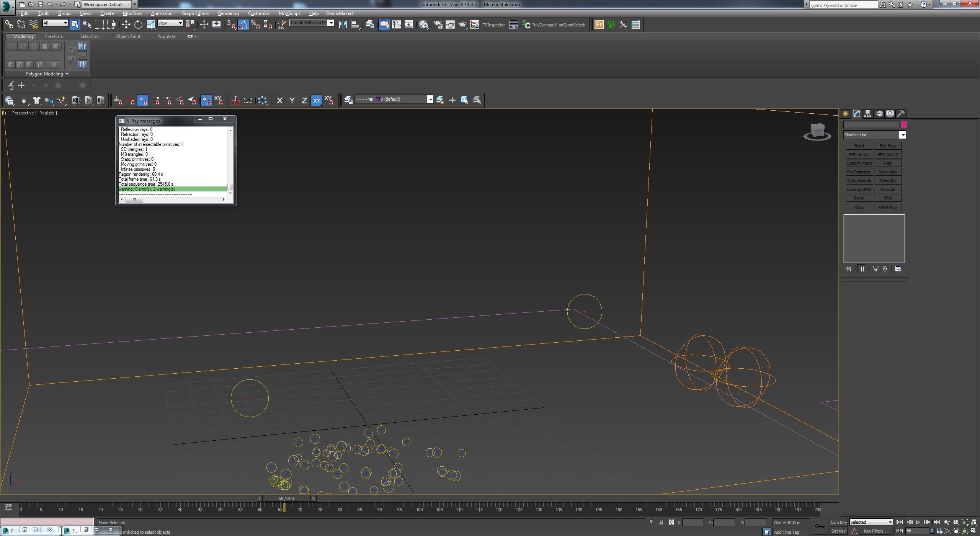
Task: Click the Render Production teapot icon
Action: (x=462, y=25)
